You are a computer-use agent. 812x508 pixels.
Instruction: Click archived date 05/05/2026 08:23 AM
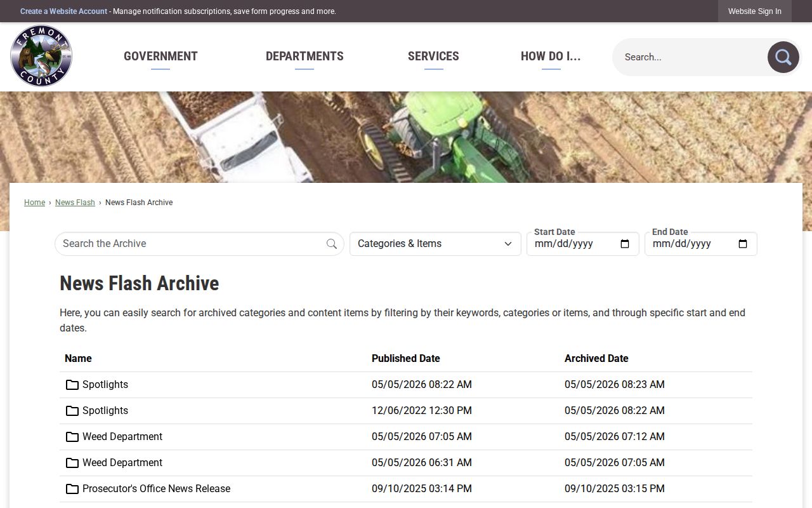pos(615,385)
